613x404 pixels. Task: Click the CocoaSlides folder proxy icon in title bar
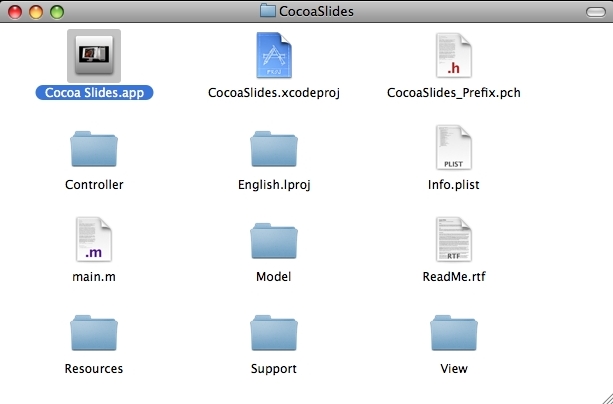[x=267, y=11]
